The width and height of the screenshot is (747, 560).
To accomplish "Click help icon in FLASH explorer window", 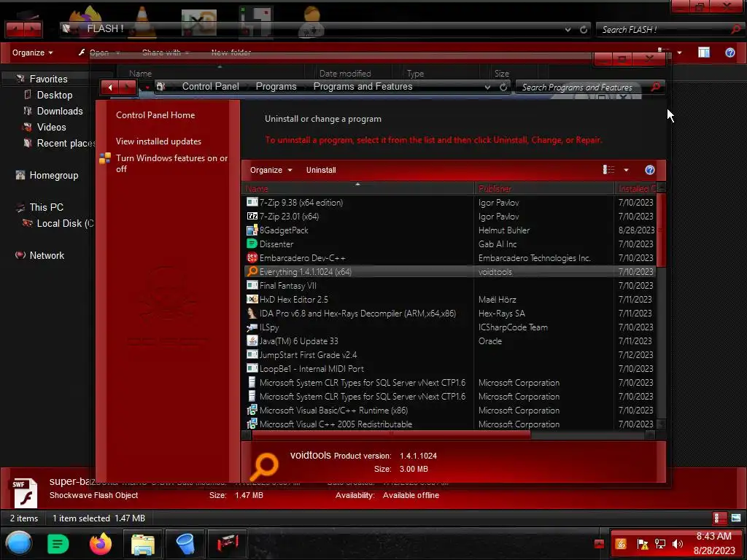I will (x=729, y=52).
